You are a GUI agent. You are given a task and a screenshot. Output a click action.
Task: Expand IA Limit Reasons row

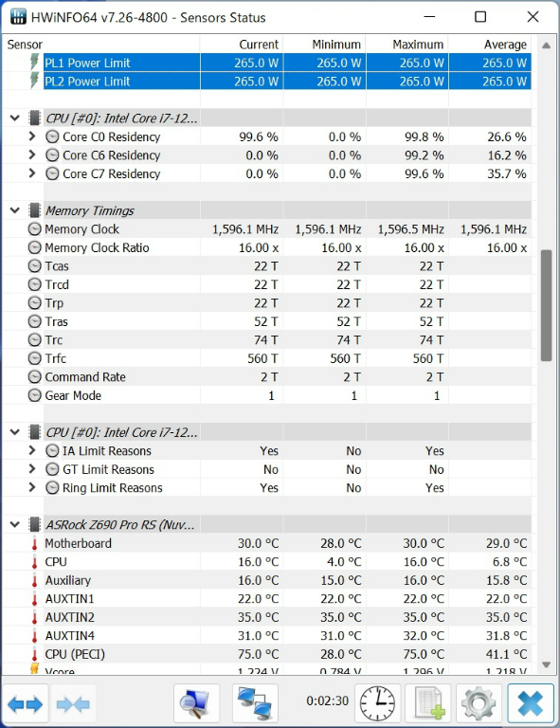click(x=31, y=451)
